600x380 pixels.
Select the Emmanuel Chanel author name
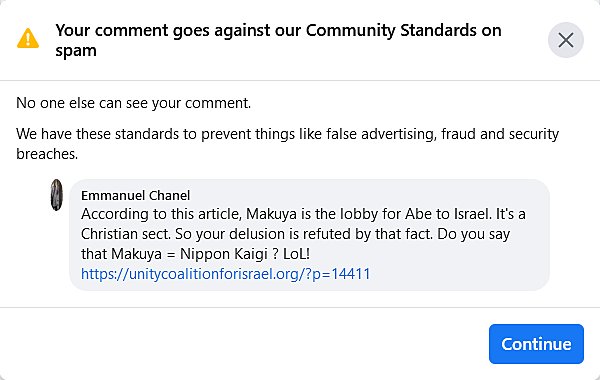click(x=135, y=196)
